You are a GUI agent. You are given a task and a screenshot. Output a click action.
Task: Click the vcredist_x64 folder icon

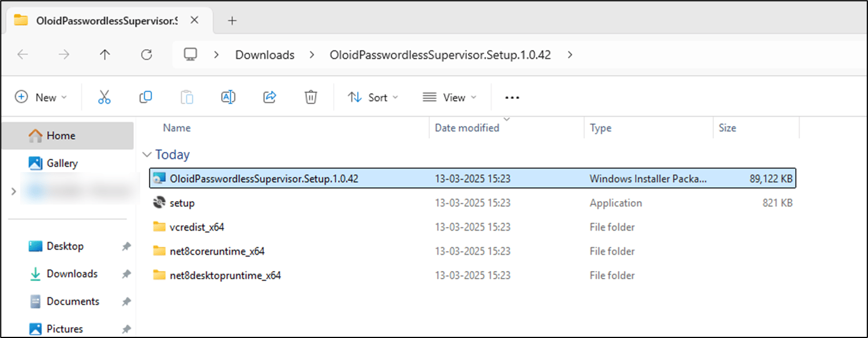tap(159, 227)
